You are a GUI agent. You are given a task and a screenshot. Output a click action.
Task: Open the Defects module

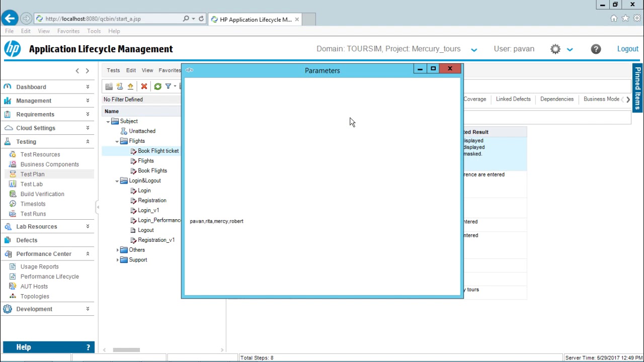point(27,240)
